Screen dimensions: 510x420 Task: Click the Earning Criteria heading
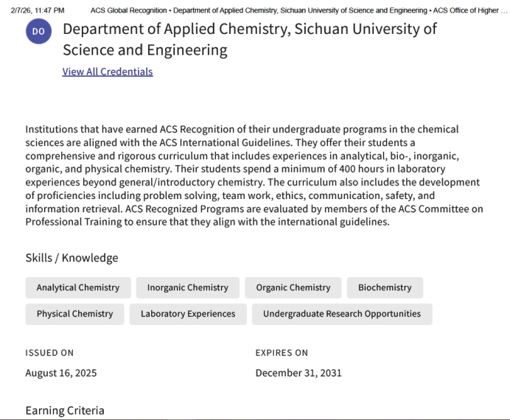pyautogui.click(x=65, y=410)
